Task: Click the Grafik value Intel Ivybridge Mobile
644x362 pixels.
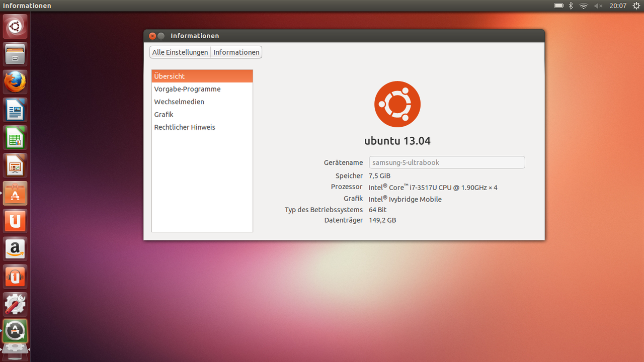Action: tap(405, 199)
